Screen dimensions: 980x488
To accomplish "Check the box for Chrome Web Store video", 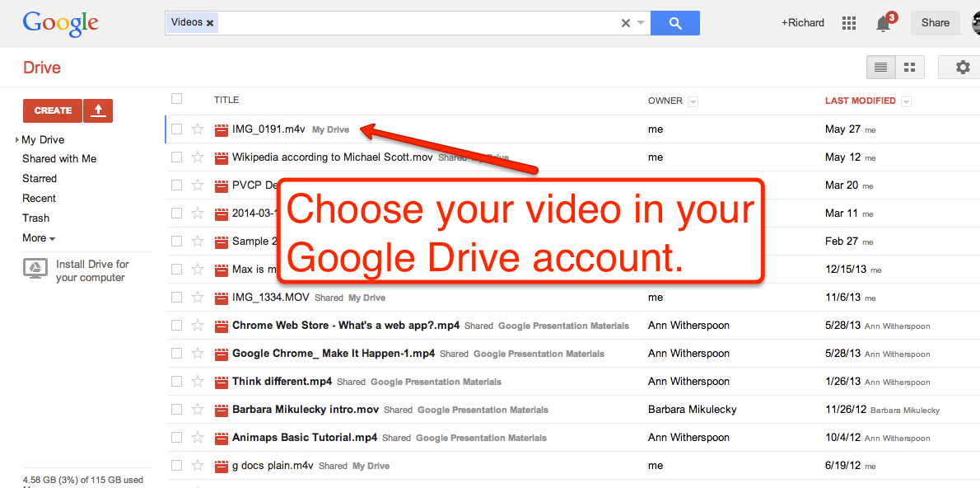I will [x=177, y=325].
